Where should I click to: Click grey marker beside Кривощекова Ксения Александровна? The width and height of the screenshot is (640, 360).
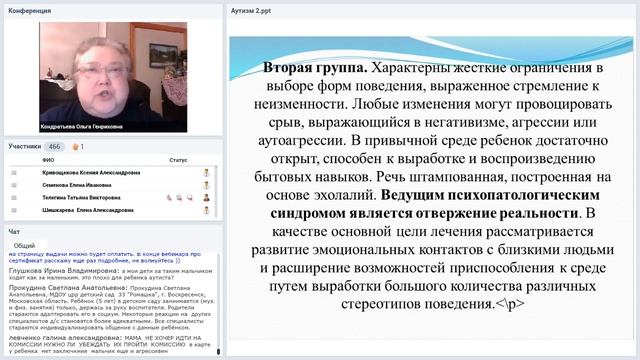coord(14,173)
